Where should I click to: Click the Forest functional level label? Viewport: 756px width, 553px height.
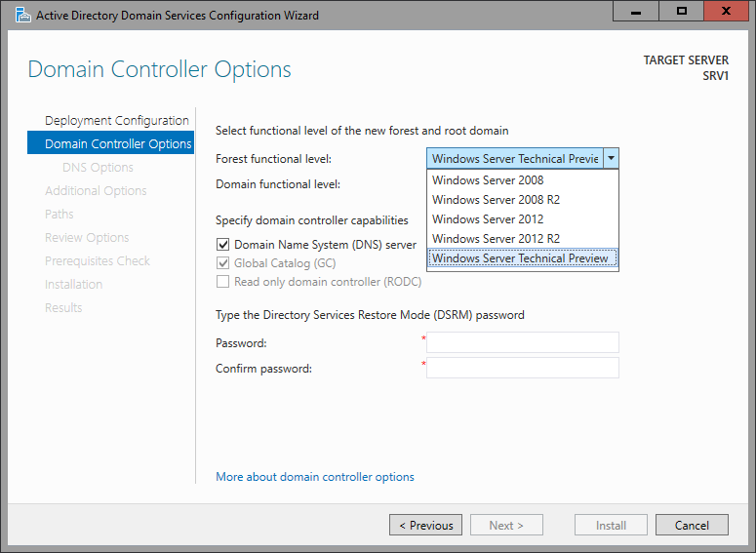(273, 159)
